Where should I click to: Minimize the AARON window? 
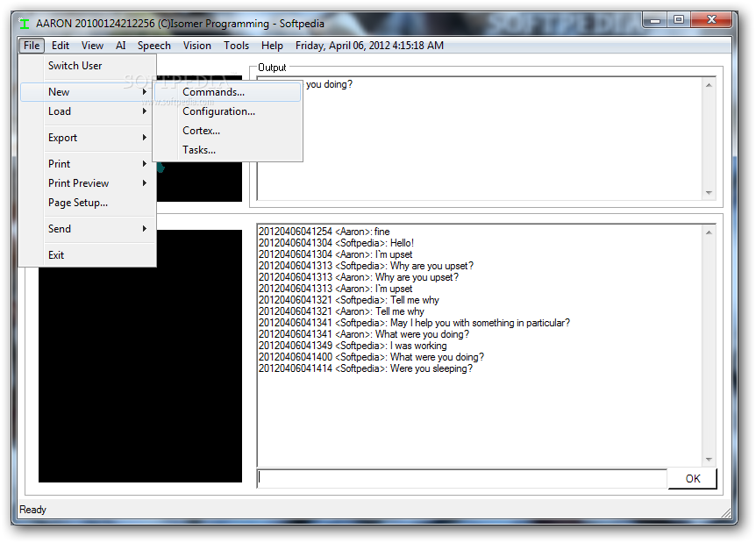tap(655, 20)
